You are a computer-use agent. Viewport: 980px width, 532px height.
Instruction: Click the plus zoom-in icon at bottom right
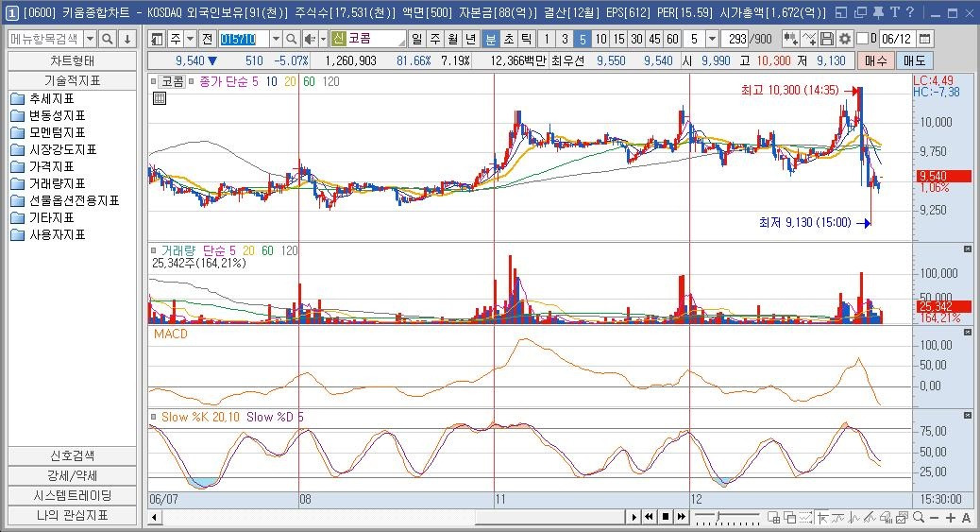coord(951,518)
